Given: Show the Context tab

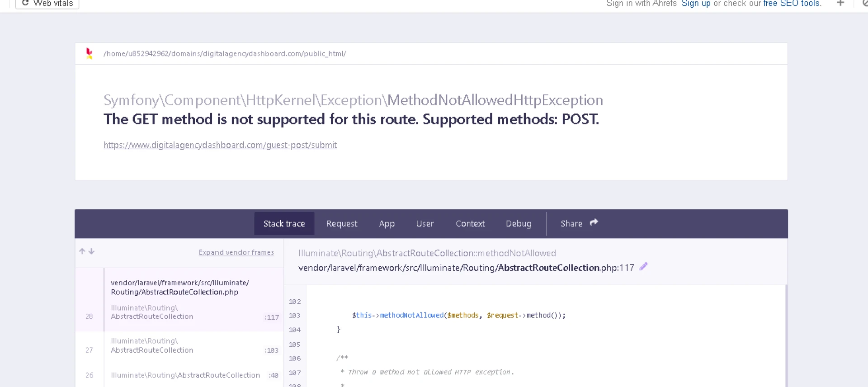Looking at the screenshot, I should point(470,223).
